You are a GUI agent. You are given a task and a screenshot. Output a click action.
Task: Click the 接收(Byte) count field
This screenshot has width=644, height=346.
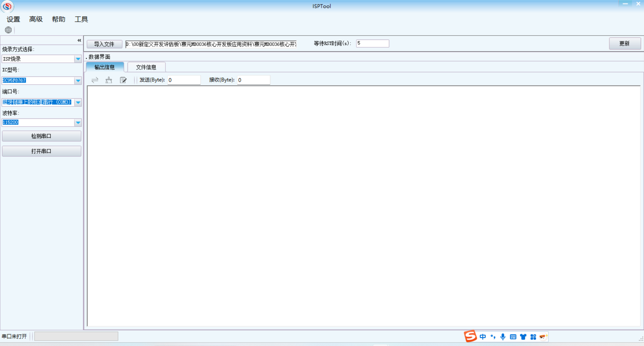point(253,80)
